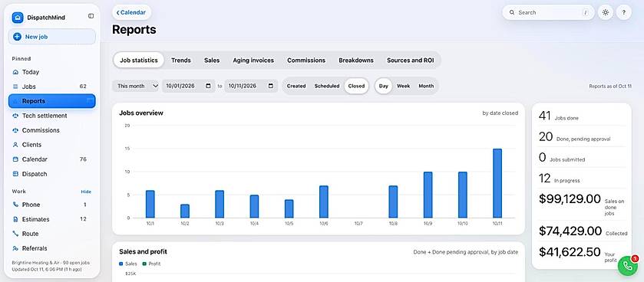Click the Dispatch grid icon
Image resolution: width=644 pixels, height=282 pixels.
(15, 174)
